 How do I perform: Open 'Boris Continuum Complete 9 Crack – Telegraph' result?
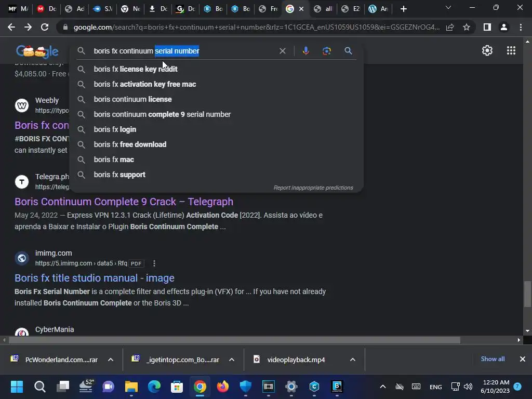click(124, 202)
